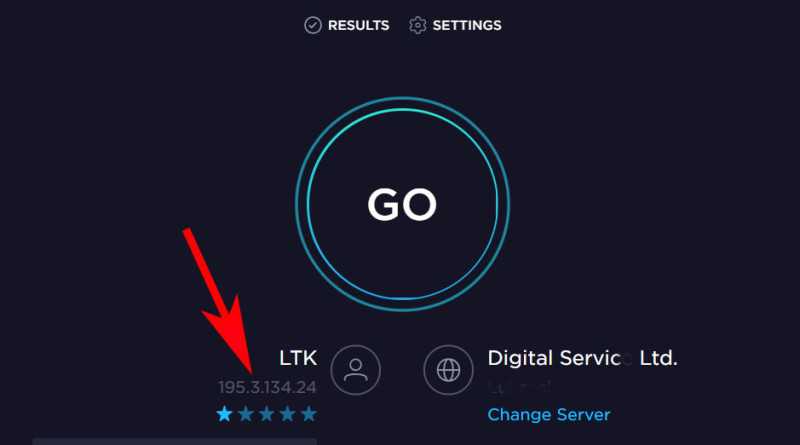Rate the ISP two stars
This screenshot has height=445, width=800.
coord(246,414)
